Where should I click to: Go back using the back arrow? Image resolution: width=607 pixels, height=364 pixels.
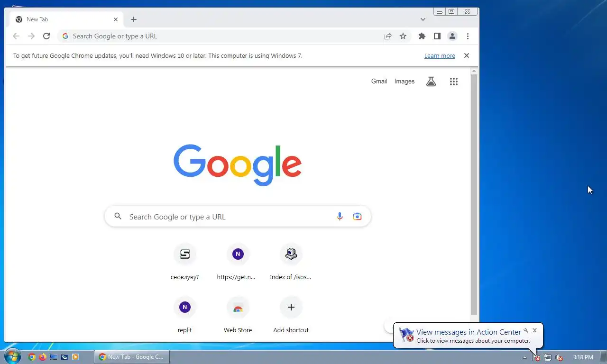click(16, 36)
